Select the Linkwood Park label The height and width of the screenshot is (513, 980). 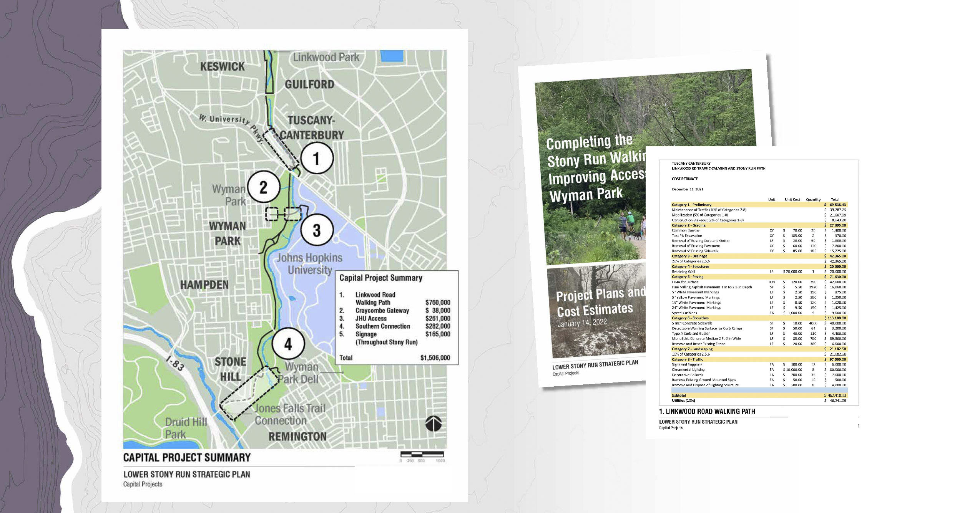click(x=326, y=57)
